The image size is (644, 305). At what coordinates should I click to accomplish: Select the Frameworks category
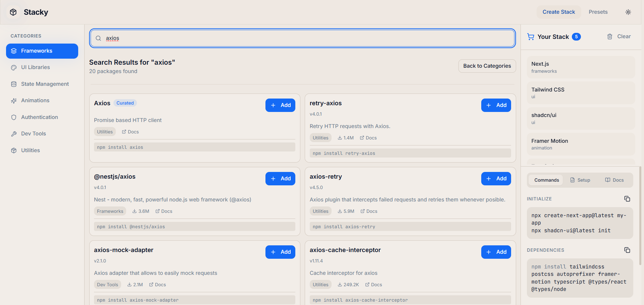click(42, 51)
